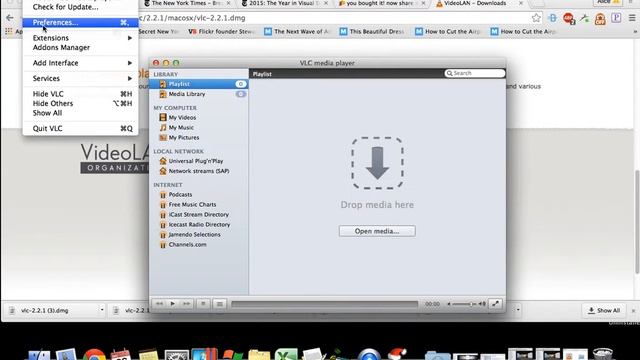Focus the VLC playlist search field
The image size is (640, 360).
pos(475,73)
